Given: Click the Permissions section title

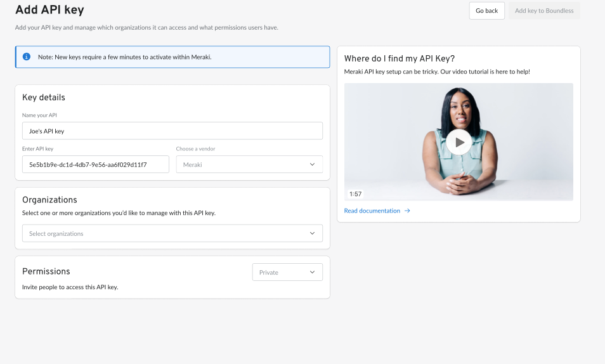Looking at the screenshot, I should [x=46, y=271].
